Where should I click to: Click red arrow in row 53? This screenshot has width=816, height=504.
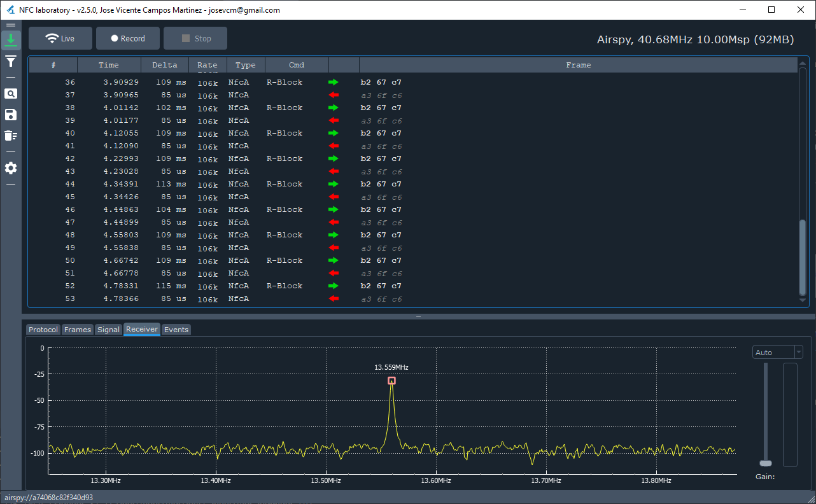pyautogui.click(x=334, y=298)
